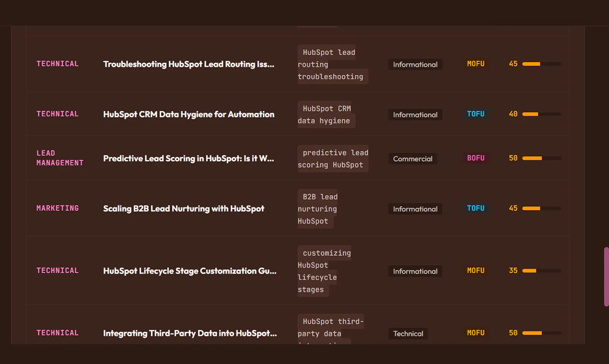Click score bar in Lifecycle Stage row
The image size is (609, 364).
click(x=542, y=271)
